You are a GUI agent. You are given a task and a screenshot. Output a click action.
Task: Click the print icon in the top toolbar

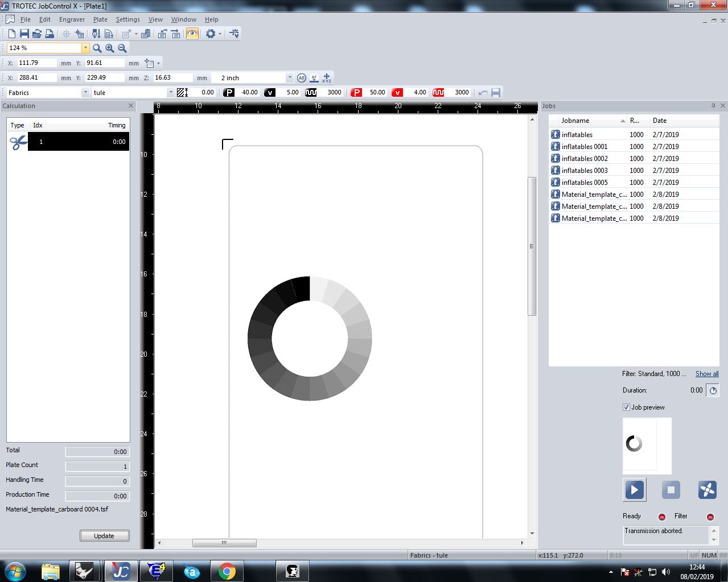(50, 34)
